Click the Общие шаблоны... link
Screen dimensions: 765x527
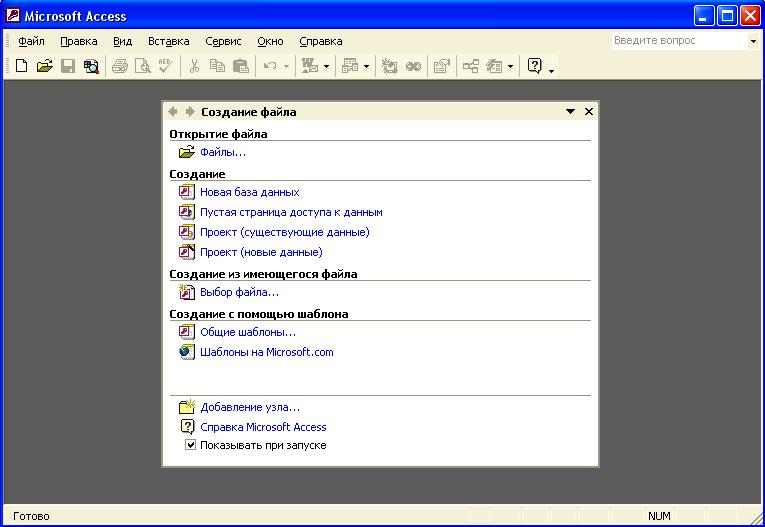click(248, 332)
